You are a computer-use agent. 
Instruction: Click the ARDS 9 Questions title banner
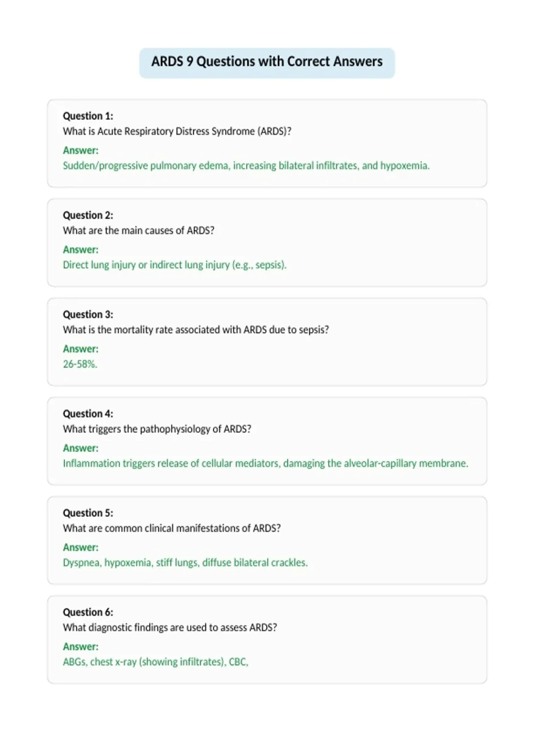coord(267,63)
